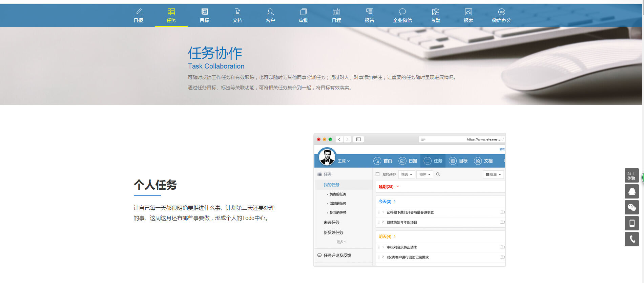The width and height of the screenshot is (644, 283).
Task: Select 创建的任务 in the sidebar
Action: (x=338, y=204)
